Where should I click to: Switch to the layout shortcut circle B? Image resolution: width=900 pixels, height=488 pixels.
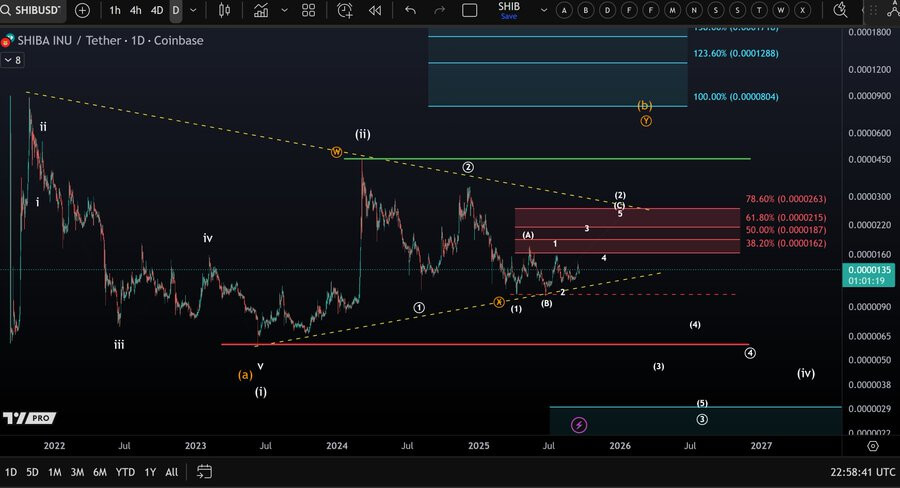(585, 10)
